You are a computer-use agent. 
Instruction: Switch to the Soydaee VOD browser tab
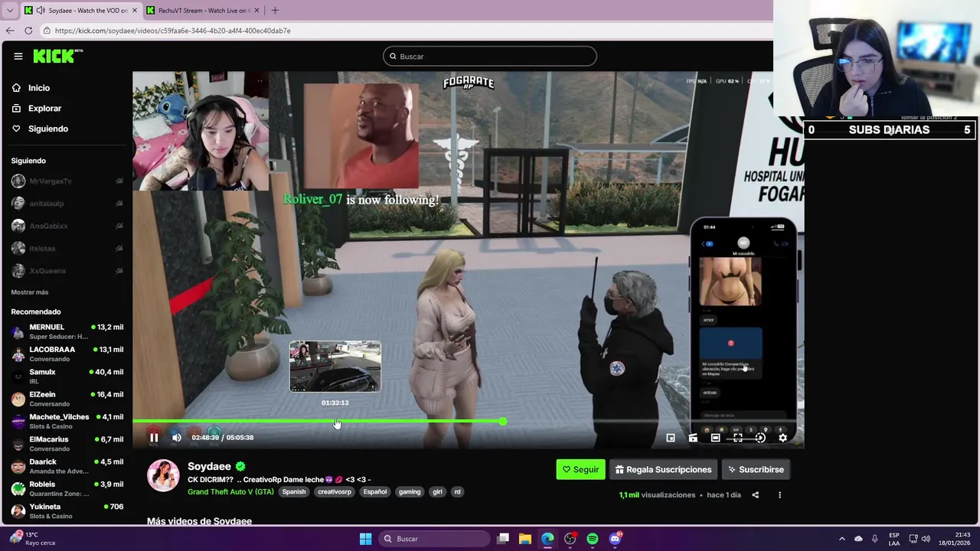(x=80, y=11)
